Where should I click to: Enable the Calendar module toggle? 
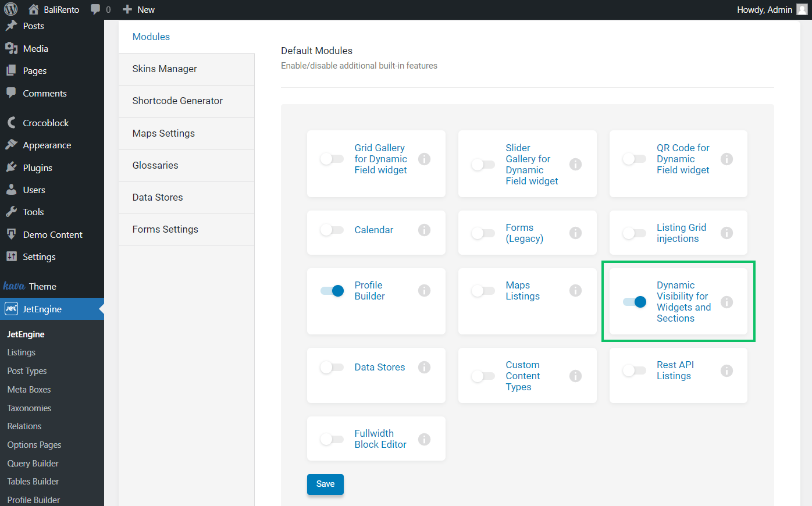[x=332, y=230]
